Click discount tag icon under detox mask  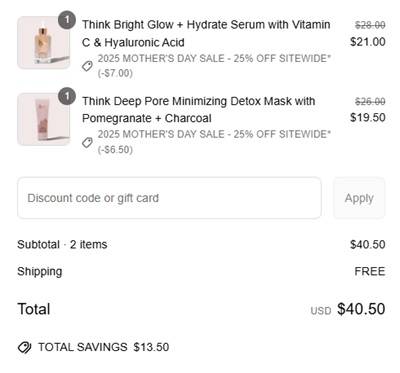pos(87,143)
